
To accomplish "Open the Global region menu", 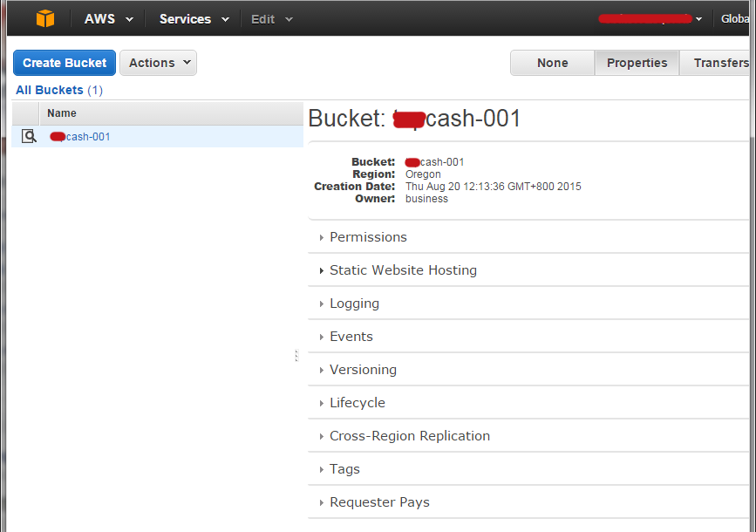I will [x=736, y=19].
